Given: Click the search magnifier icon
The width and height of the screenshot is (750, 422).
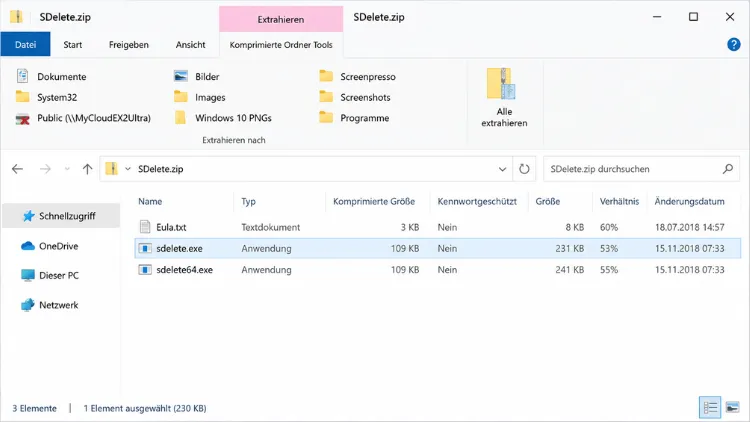Looking at the screenshot, I should (728, 169).
